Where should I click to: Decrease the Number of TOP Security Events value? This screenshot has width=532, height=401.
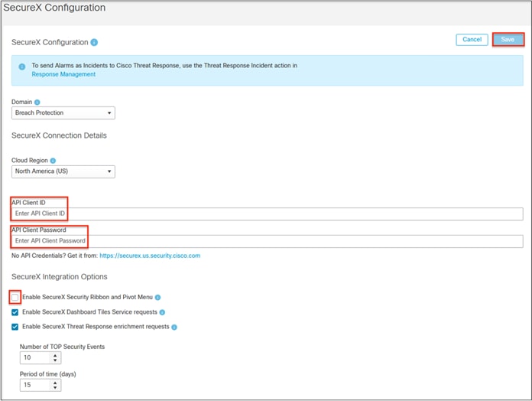point(55,360)
